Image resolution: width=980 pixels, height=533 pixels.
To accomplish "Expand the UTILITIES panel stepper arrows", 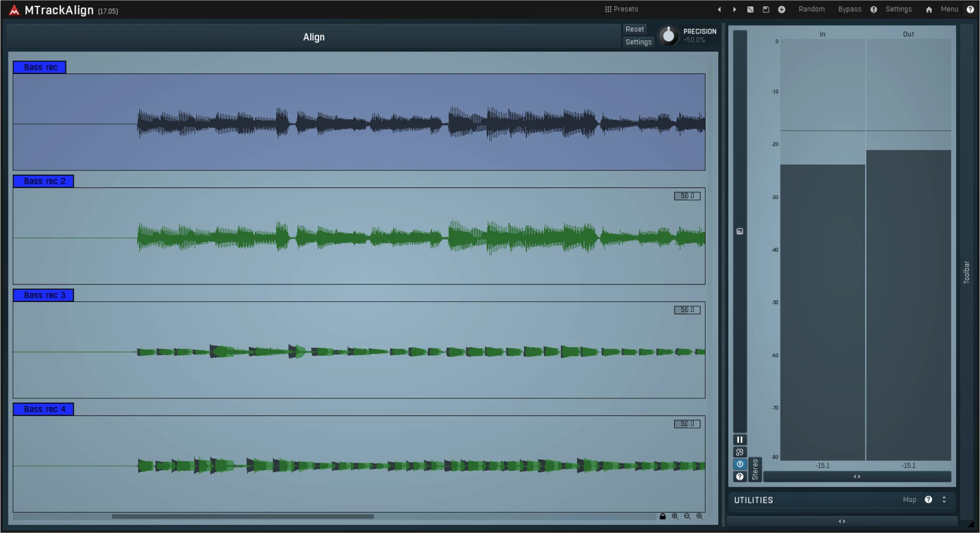I will point(944,499).
